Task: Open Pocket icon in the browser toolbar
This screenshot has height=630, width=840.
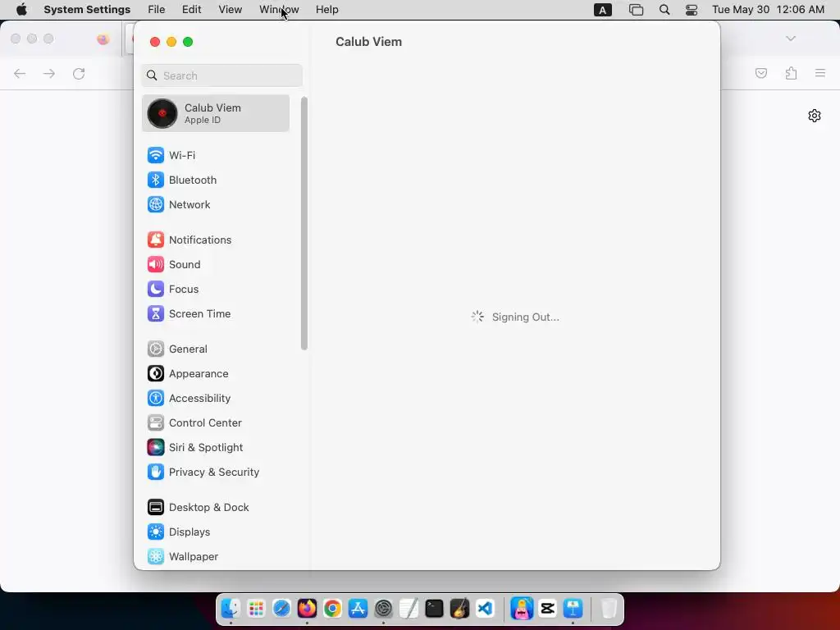Action: point(761,73)
